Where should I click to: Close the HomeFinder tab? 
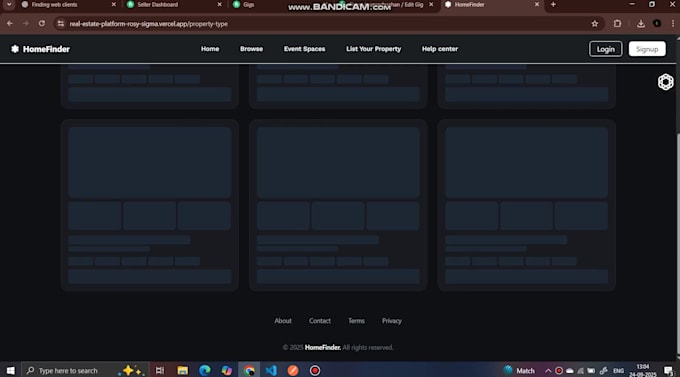[537, 4]
